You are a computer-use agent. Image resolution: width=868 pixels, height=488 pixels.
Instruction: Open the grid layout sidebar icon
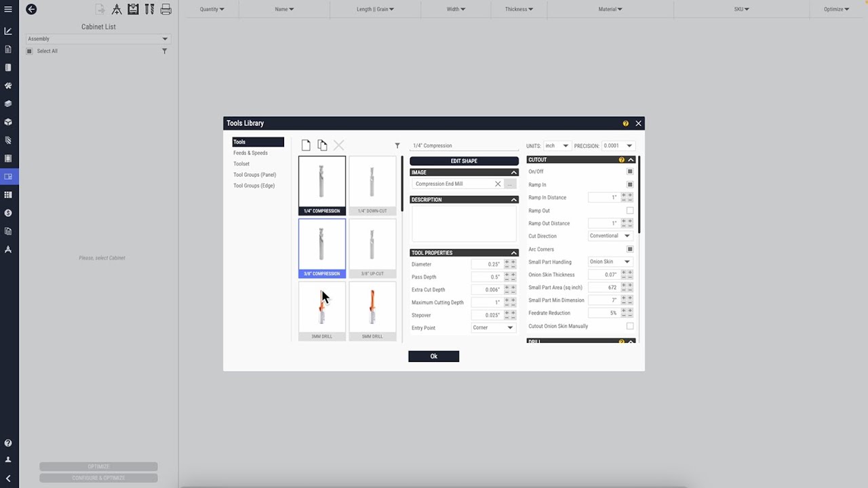point(8,195)
